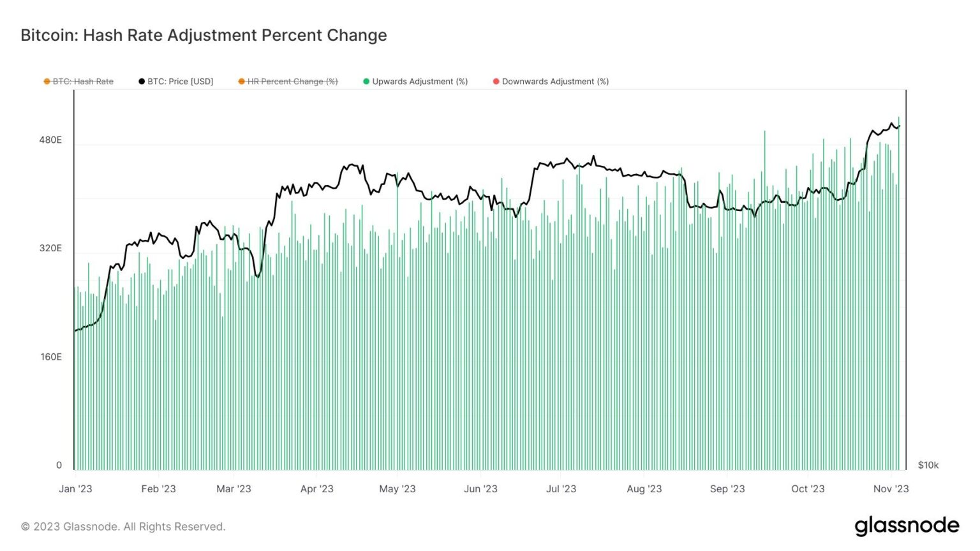The height and width of the screenshot is (551, 980).
Task: Click the 160E y-axis label
Action: pos(51,357)
